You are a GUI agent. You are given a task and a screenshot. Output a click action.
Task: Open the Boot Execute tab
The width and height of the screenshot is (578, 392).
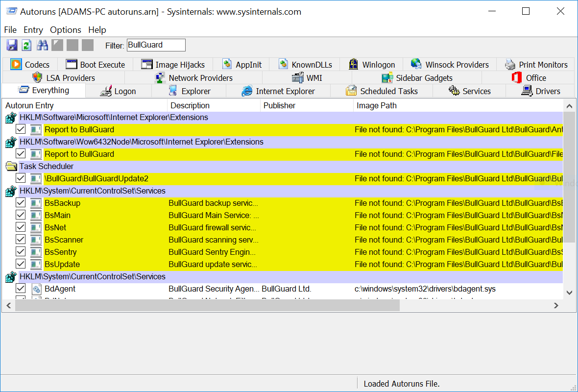click(95, 65)
